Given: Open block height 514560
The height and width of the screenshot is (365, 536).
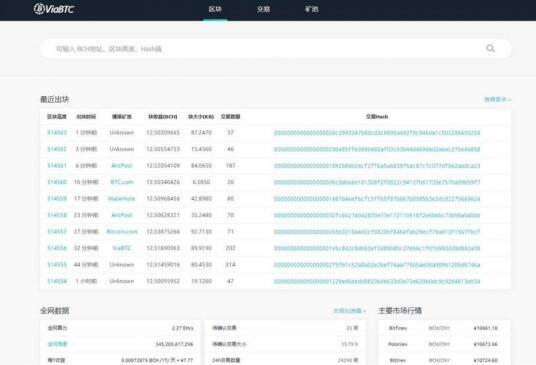Looking at the screenshot, I should [57, 182].
